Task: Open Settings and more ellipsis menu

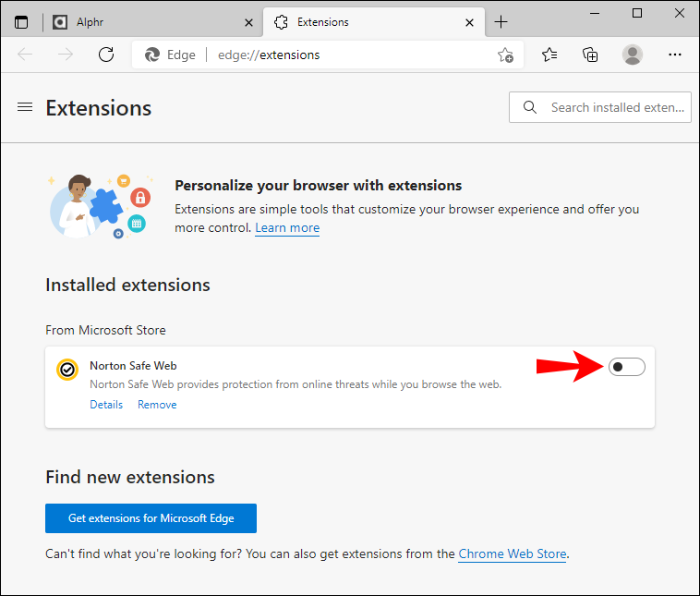Action: coord(674,55)
